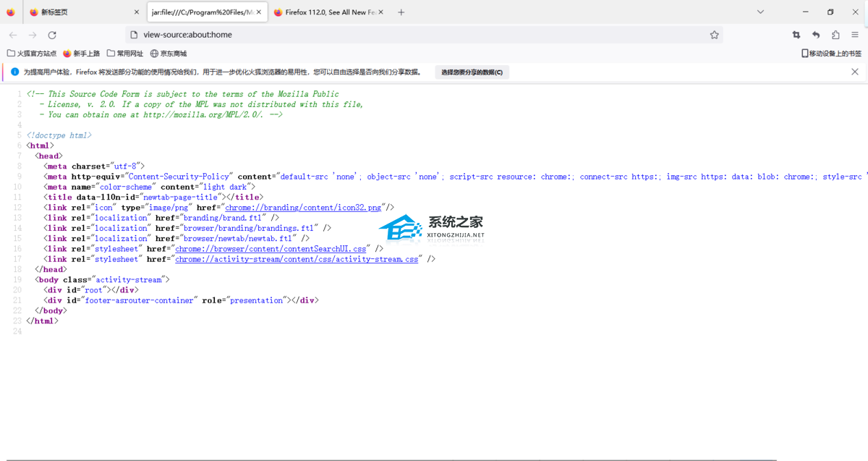Dismiss the data sharing notification bar
This screenshot has height=461, width=868.
(855, 72)
